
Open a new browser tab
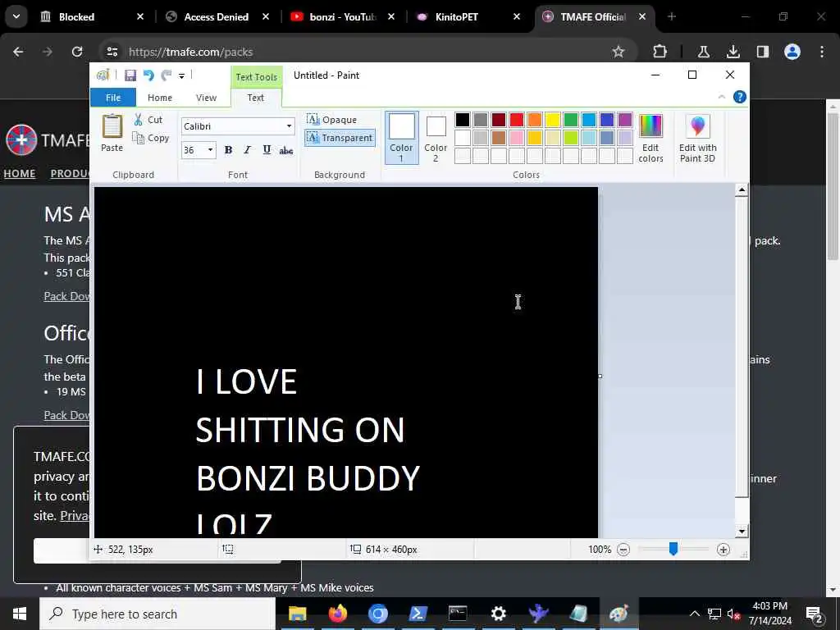pos(671,17)
